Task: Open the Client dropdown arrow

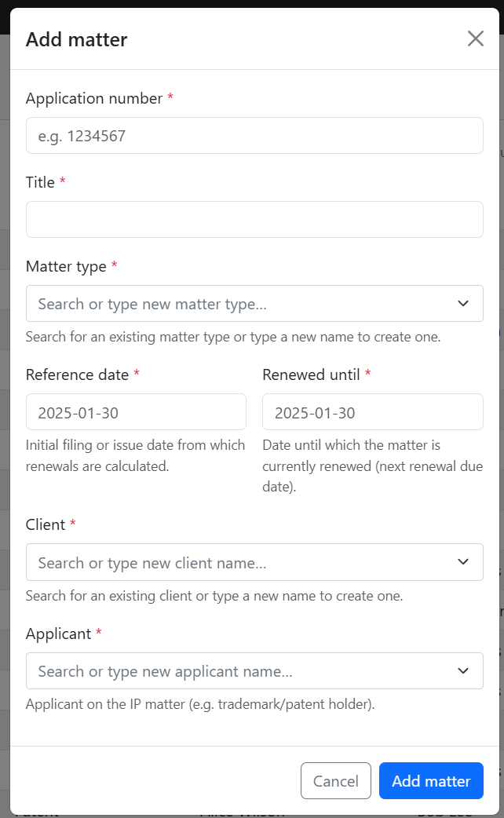Action: pos(463,563)
